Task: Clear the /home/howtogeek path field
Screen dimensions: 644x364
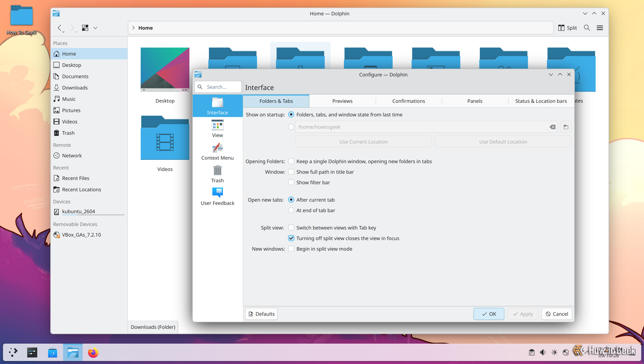Action: click(x=552, y=127)
